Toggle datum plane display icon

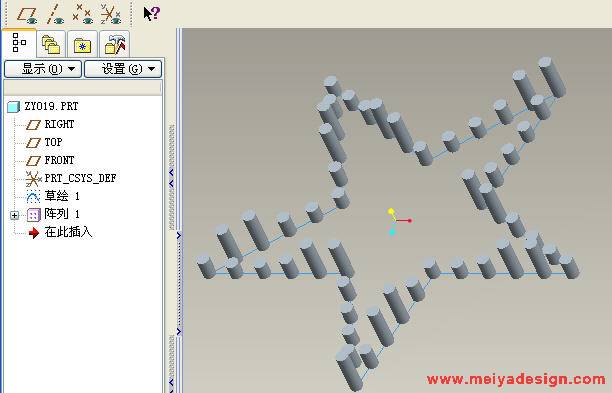[27, 14]
